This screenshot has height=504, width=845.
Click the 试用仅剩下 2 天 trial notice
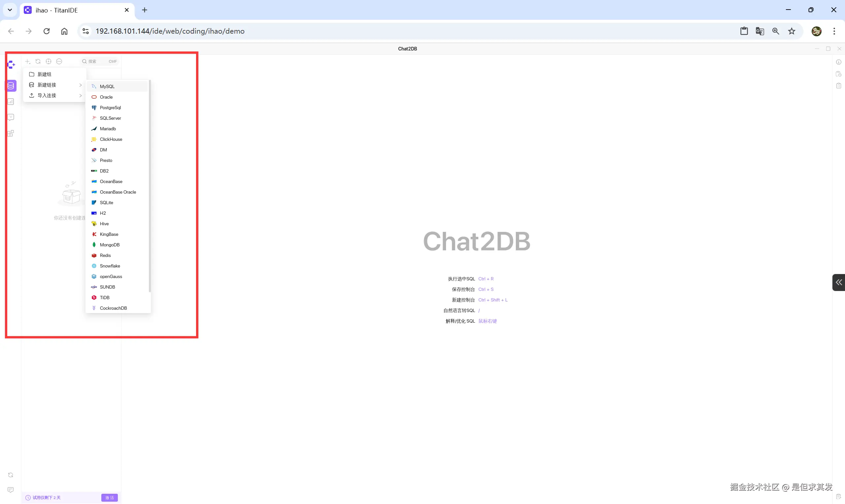click(46, 497)
